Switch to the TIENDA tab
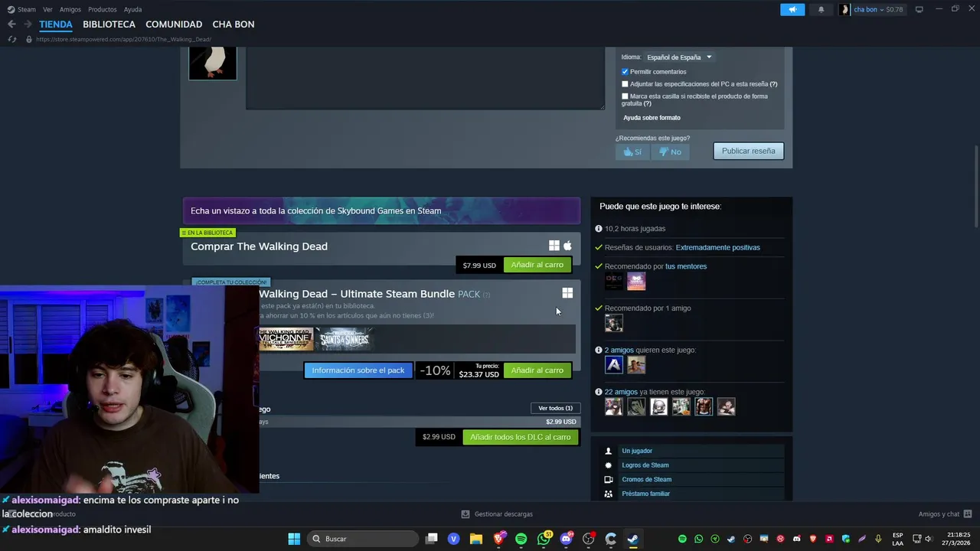 [x=56, y=24]
